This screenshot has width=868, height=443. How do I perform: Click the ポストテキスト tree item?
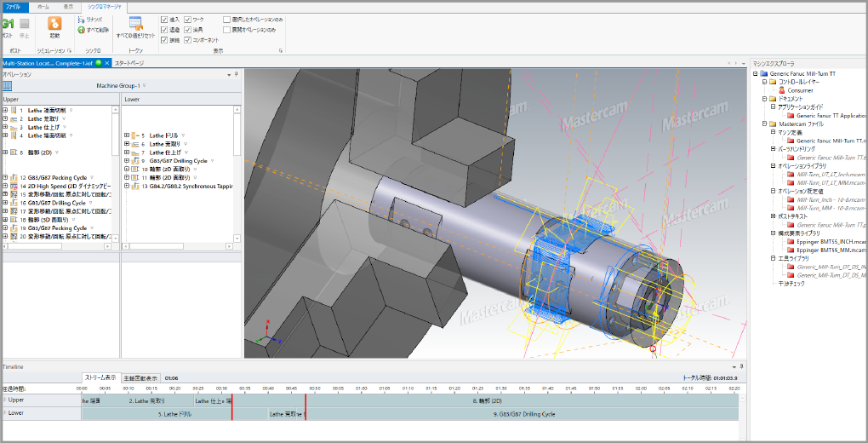click(x=793, y=216)
